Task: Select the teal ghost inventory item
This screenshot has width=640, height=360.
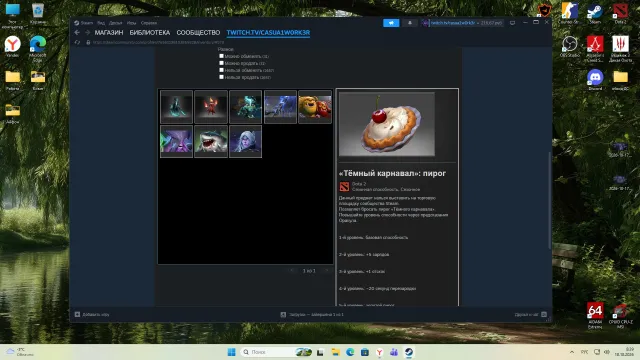Action: click(176, 107)
